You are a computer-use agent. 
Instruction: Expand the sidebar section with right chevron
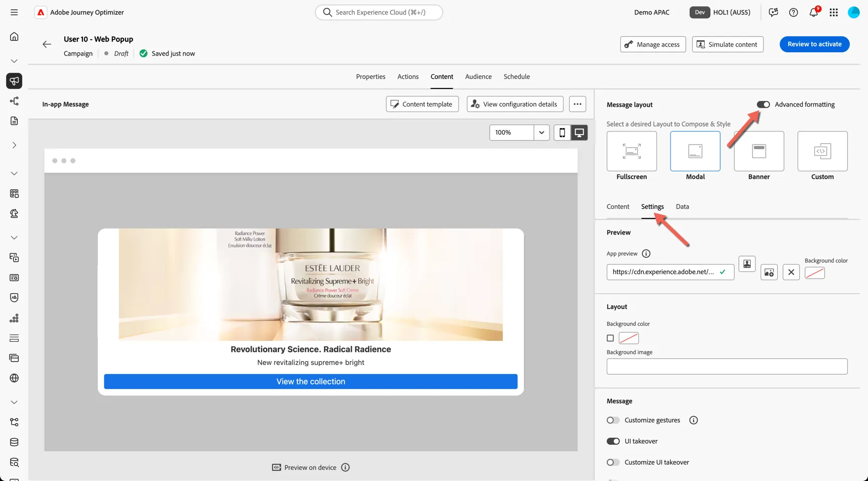pos(14,145)
